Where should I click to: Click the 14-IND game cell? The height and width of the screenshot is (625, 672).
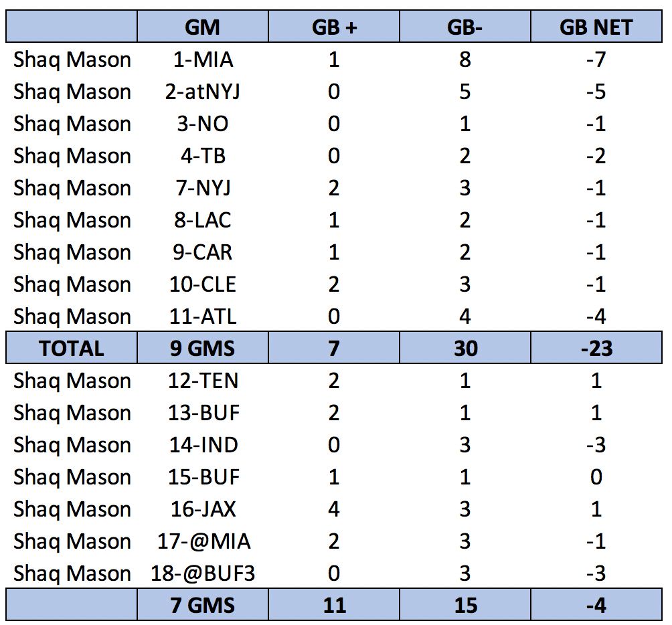(x=203, y=445)
